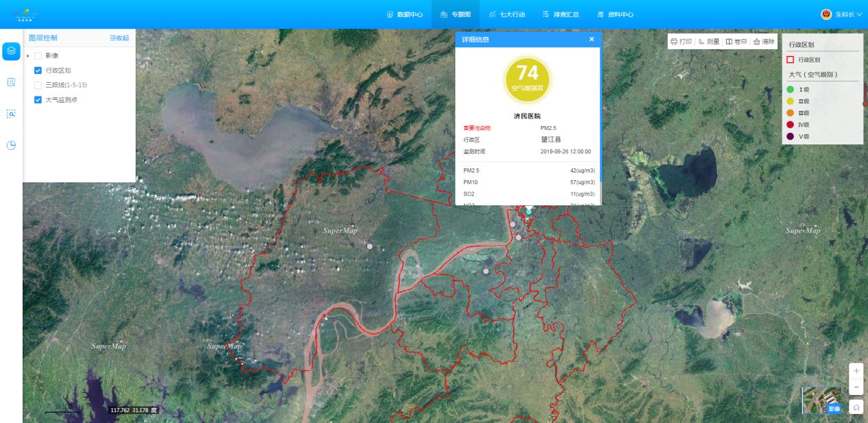Switch basemap via the 影像 thumbnail

[822, 400]
